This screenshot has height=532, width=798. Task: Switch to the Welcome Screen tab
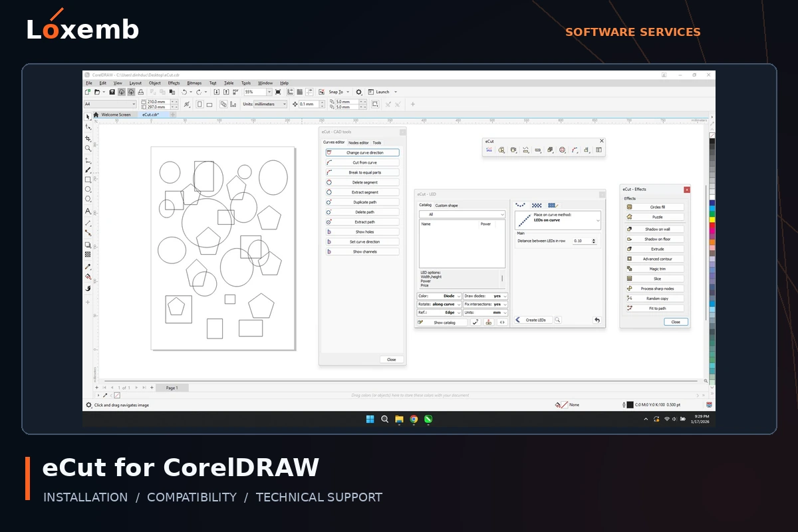pos(116,114)
